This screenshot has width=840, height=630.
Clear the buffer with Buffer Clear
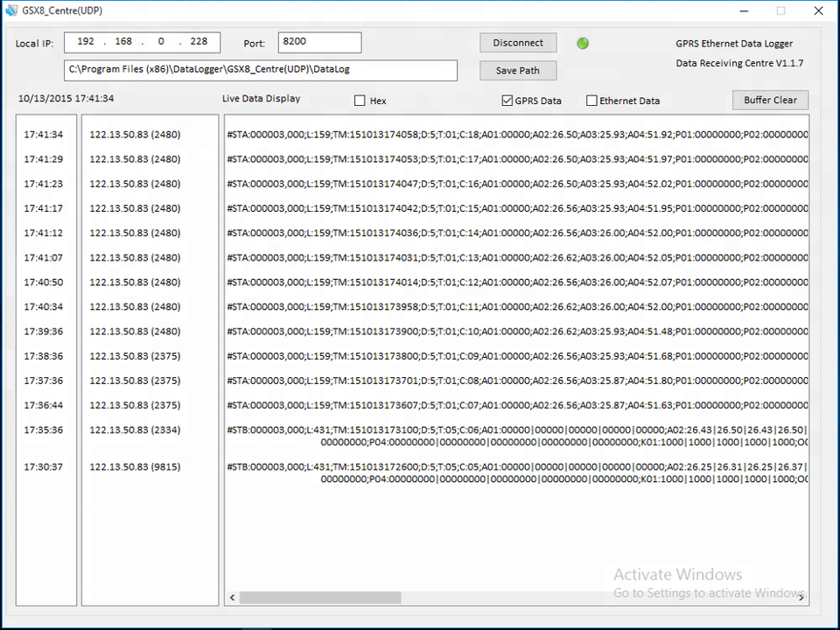tap(770, 100)
